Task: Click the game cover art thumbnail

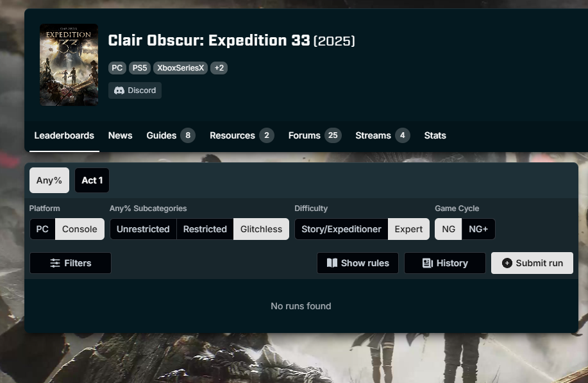Action: pyautogui.click(x=69, y=65)
